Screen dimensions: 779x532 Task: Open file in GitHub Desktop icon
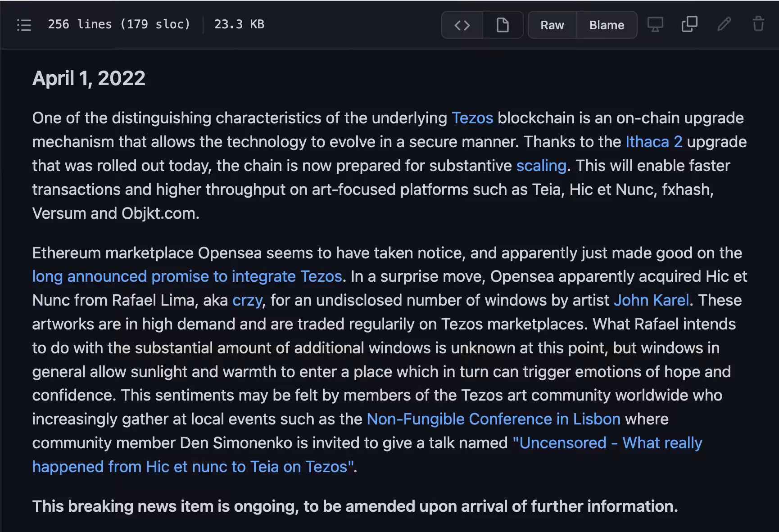[x=655, y=24]
